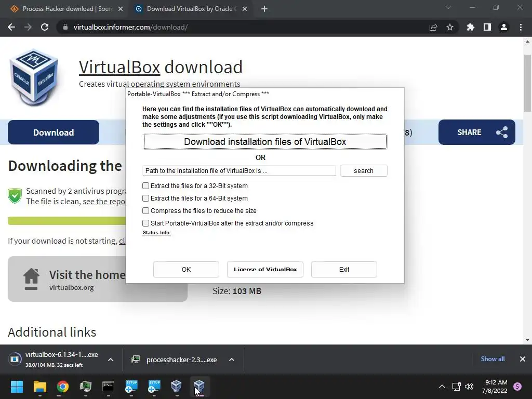Image resolution: width=532 pixels, height=399 pixels.
Task: Click the path to installation file field
Action: tap(239, 170)
